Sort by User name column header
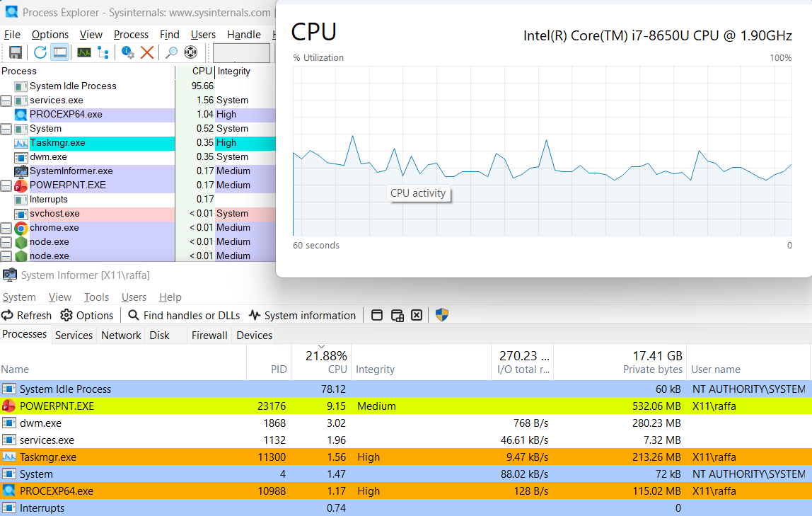This screenshot has width=812, height=516. [x=748, y=362]
